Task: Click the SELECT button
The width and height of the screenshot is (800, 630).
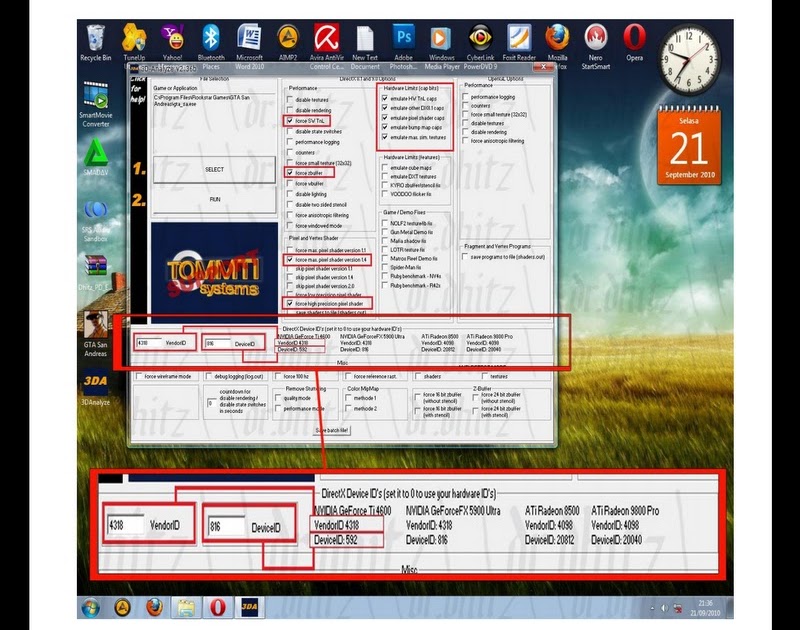Action: click(214, 169)
